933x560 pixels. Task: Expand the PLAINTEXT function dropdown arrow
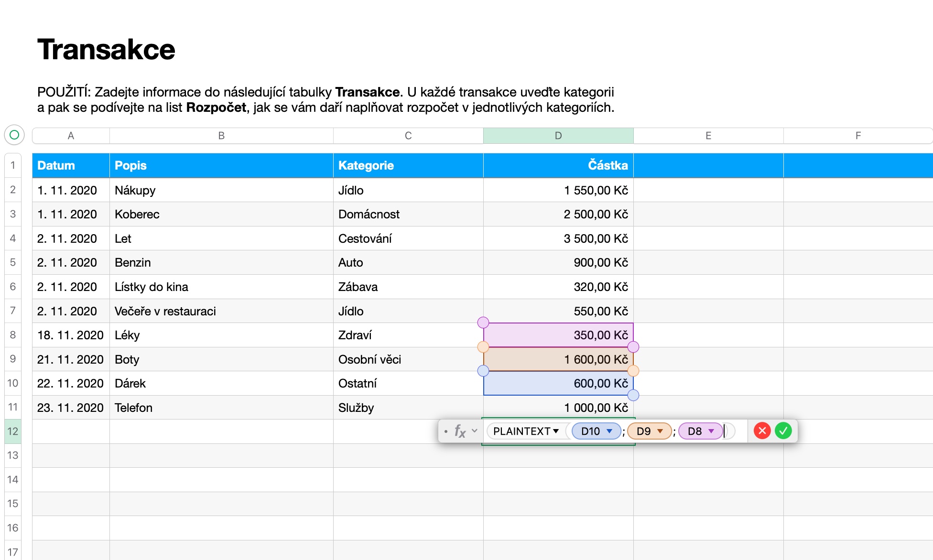556,431
